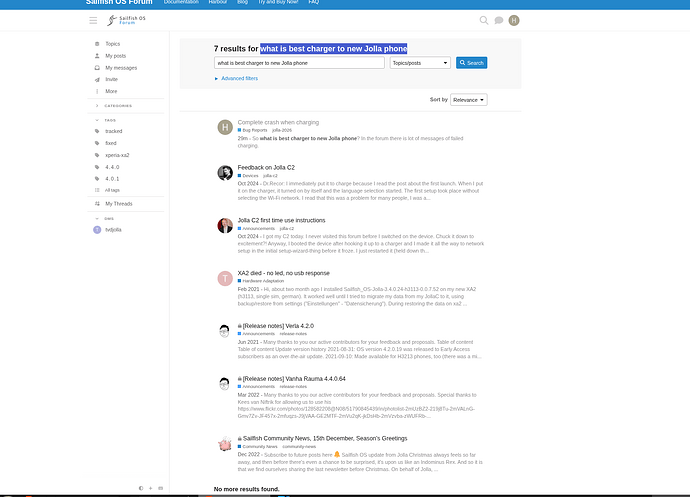690x497 pixels.
Task: Open Blog in top navigation
Action: [x=242, y=2]
